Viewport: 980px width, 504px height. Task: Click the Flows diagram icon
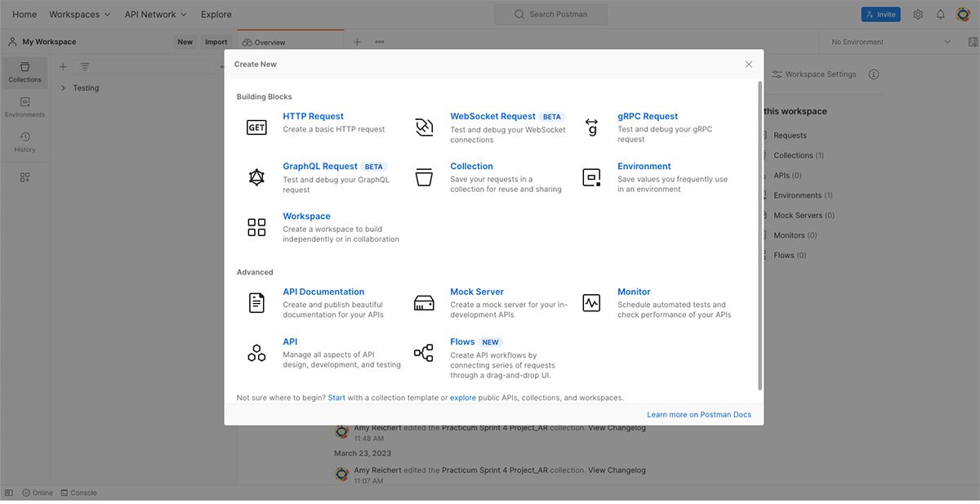[424, 353]
